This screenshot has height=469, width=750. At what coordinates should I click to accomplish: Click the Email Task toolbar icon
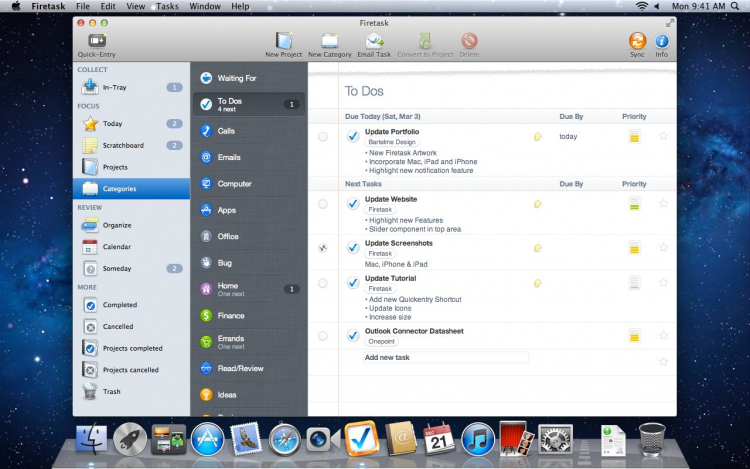(374, 41)
